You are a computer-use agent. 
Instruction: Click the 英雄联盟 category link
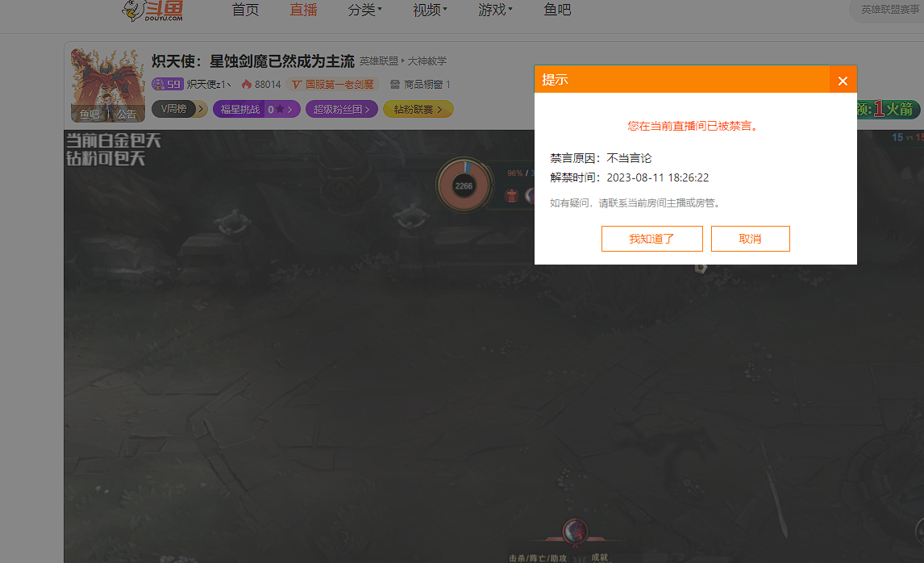point(379,61)
